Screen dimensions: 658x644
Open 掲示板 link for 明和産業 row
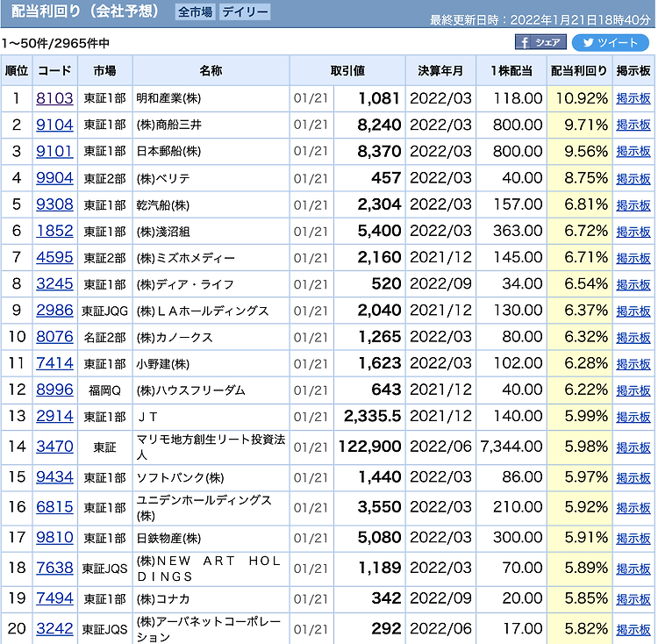633,98
